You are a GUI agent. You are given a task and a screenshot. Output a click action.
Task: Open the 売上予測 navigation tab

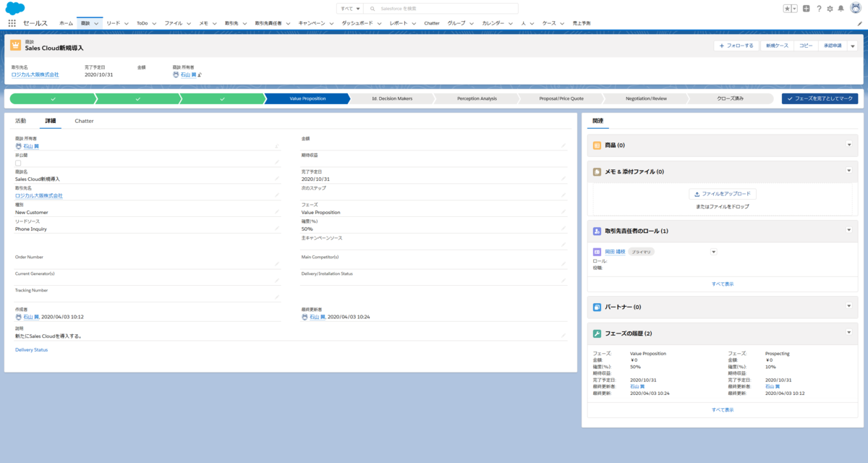pyautogui.click(x=581, y=23)
